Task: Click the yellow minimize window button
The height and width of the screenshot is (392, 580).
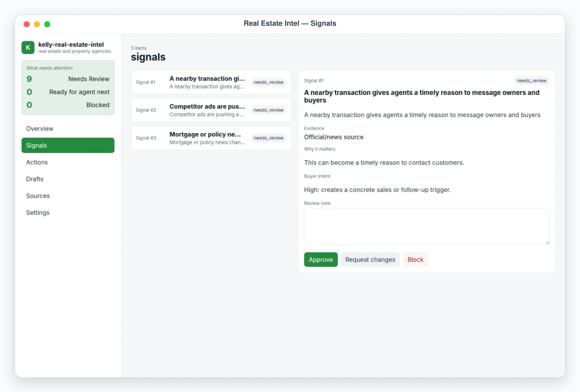Action: click(x=37, y=24)
